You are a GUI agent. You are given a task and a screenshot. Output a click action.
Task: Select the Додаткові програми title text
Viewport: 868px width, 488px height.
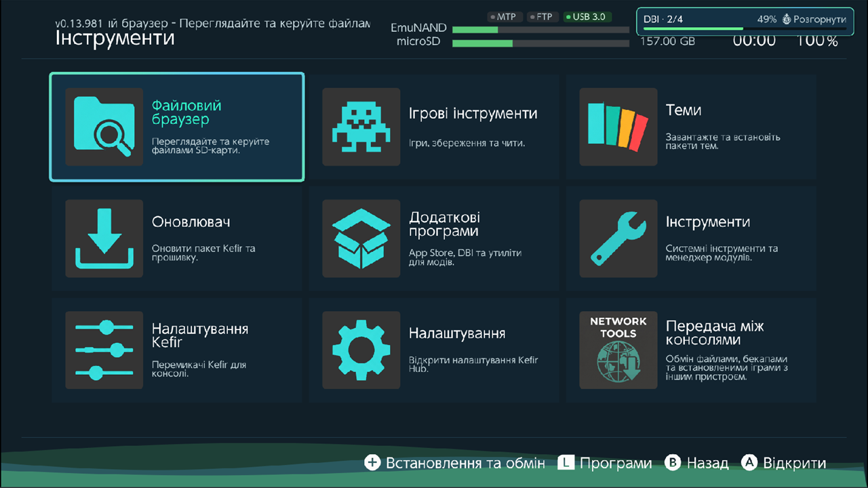[445, 224]
